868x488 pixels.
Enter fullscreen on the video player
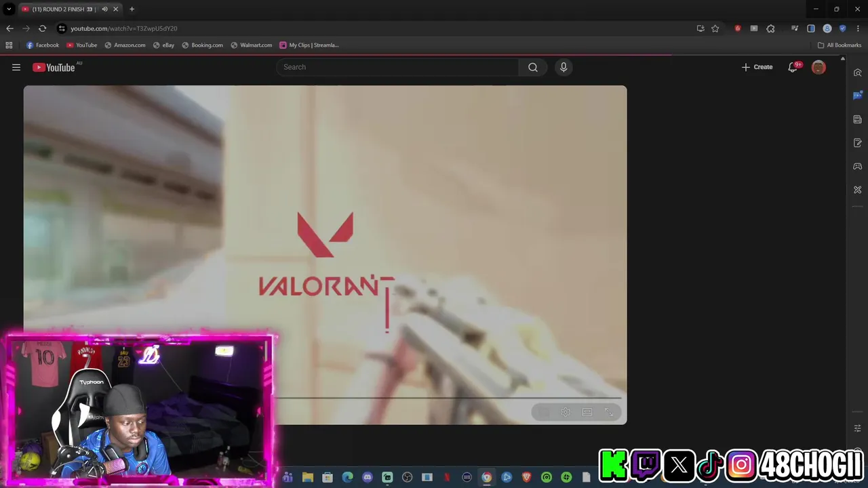coord(609,412)
